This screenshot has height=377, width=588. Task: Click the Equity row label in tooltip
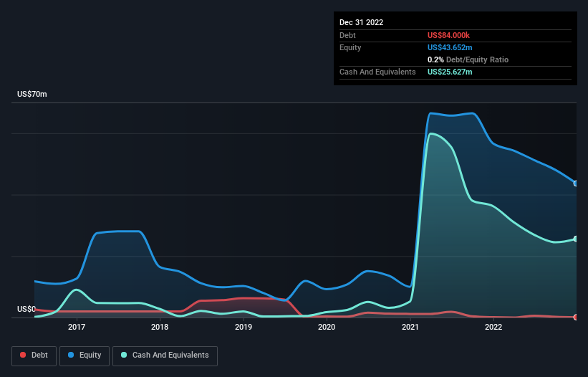point(350,47)
